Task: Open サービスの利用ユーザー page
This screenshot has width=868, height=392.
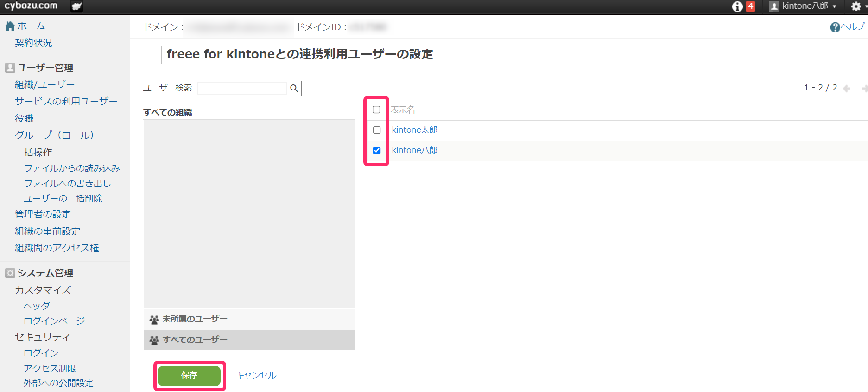Action: pyautogui.click(x=66, y=101)
